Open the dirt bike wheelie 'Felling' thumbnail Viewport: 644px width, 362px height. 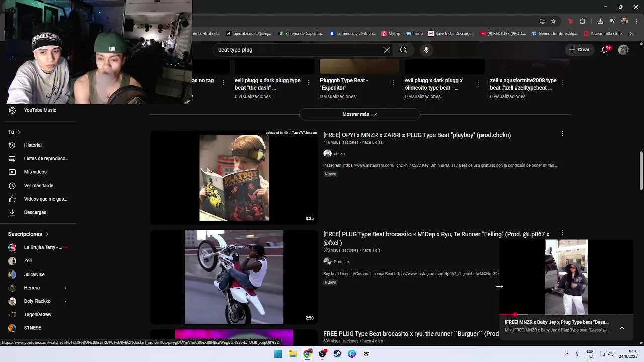(234, 277)
